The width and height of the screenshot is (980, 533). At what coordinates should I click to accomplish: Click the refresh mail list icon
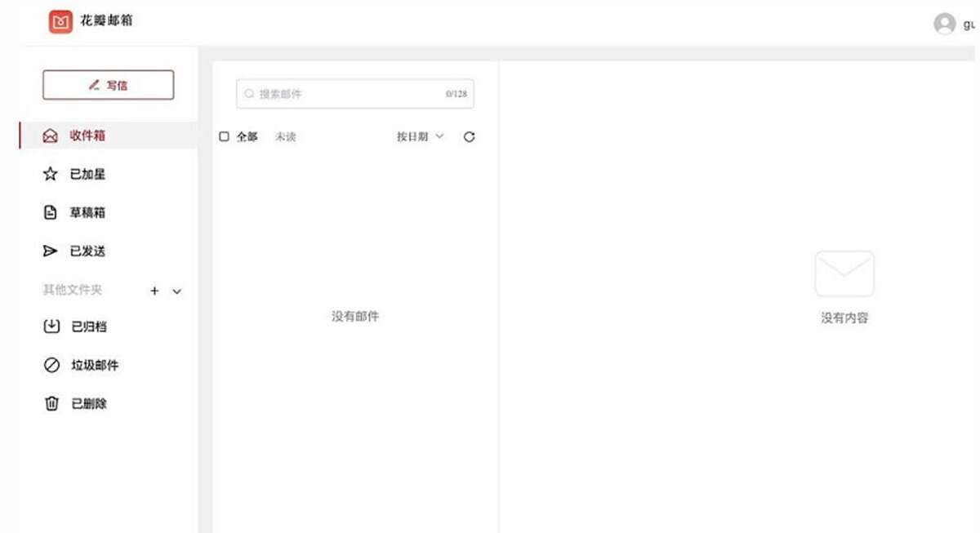[x=469, y=136]
